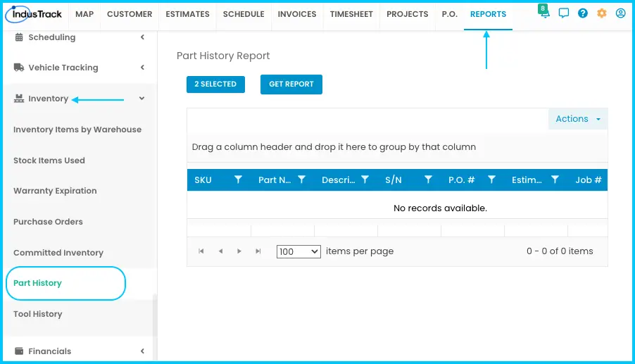The width and height of the screenshot is (635, 364).
Task: Open the items per page dropdown
Action: 298,251
